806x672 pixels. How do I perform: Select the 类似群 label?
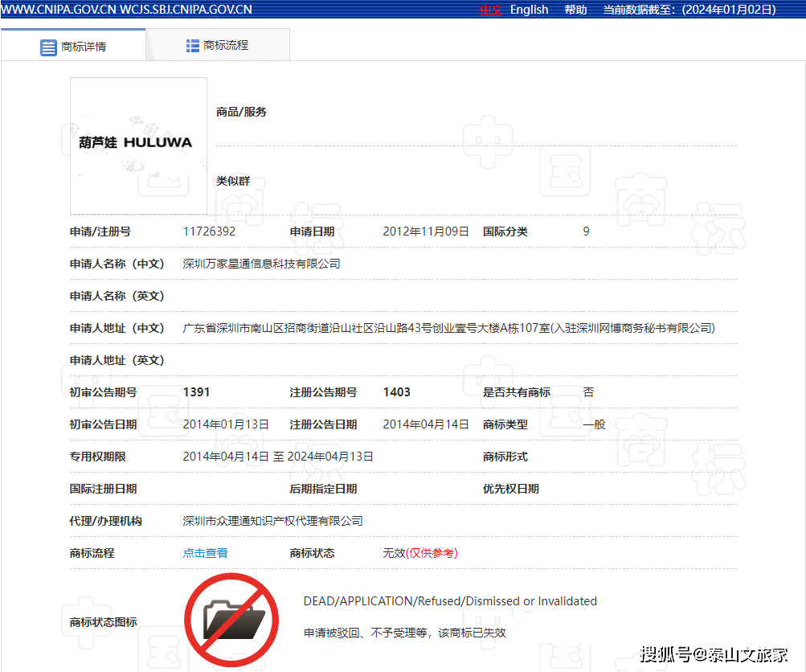point(233,181)
